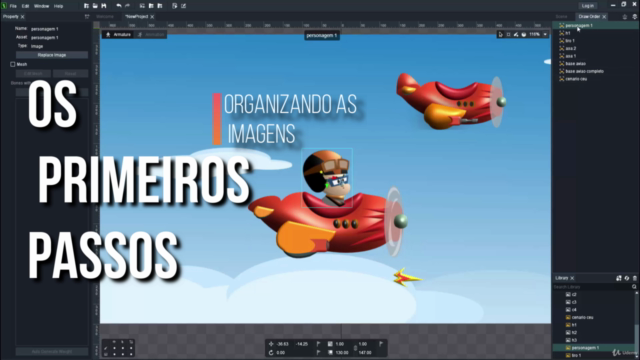Open the Window menu
This screenshot has height=360, width=640.
coord(41,6)
